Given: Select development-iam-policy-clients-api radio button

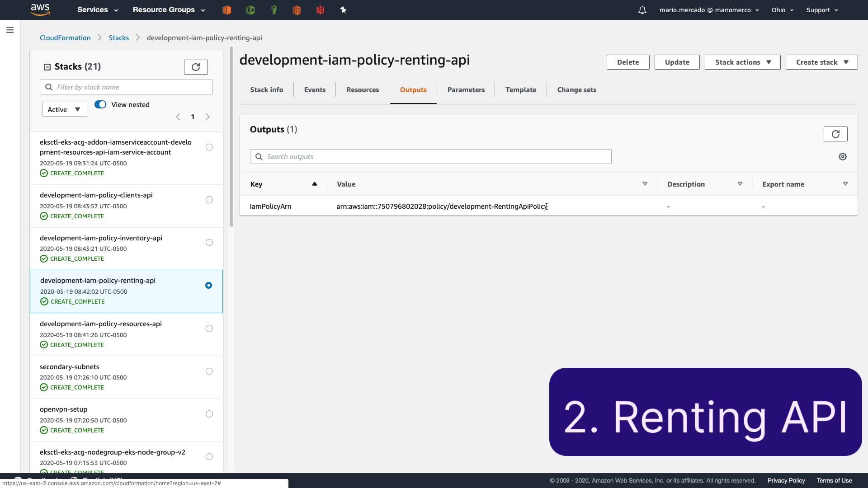Looking at the screenshot, I should point(209,200).
